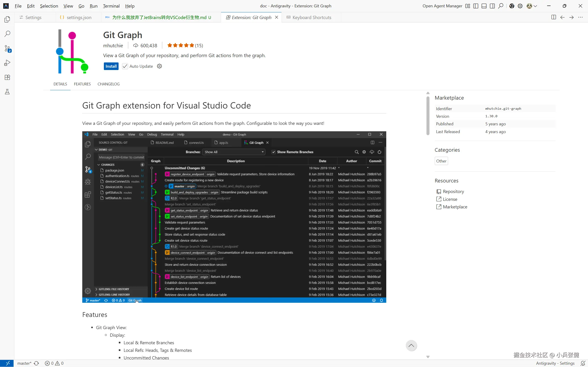Switch to the CHANGELOG tab
The image size is (588, 367).
pos(108,84)
